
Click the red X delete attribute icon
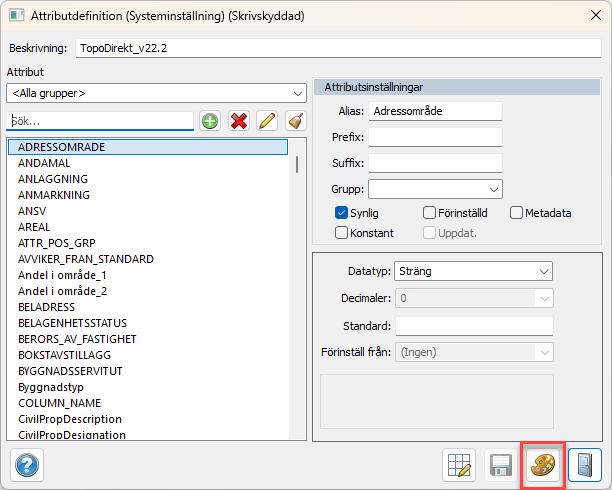238,121
